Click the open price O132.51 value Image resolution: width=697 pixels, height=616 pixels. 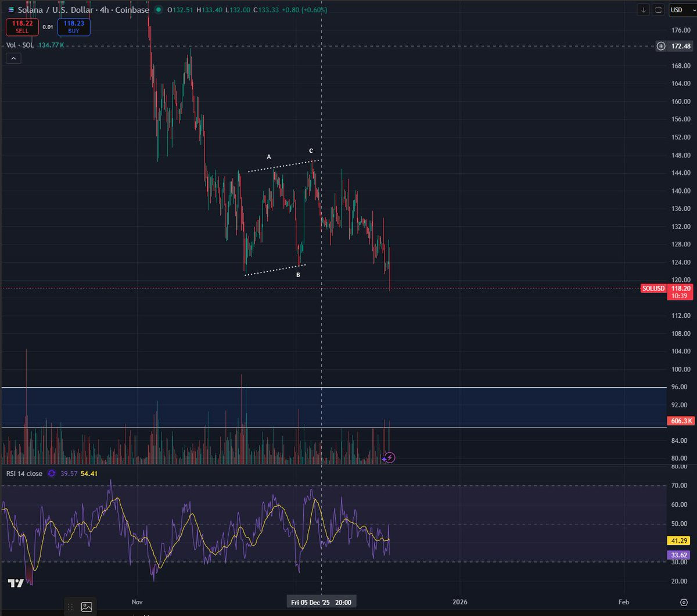(x=181, y=10)
